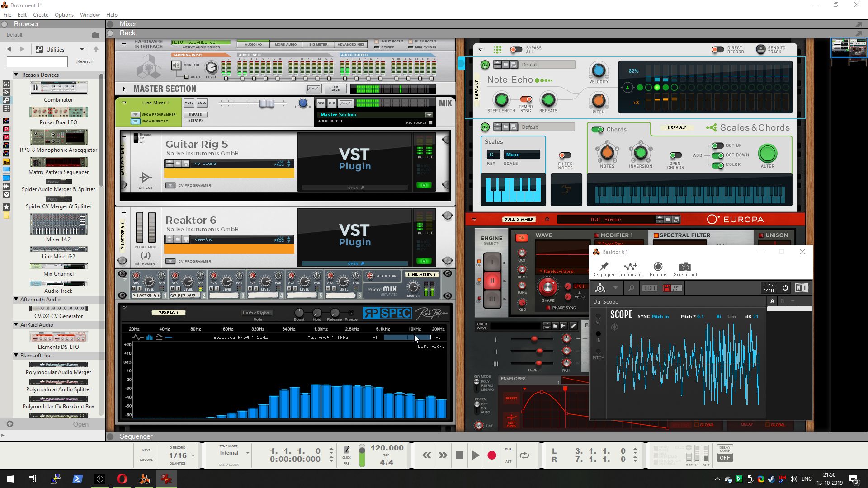Click the transport Fast Forward button

(443, 455)
